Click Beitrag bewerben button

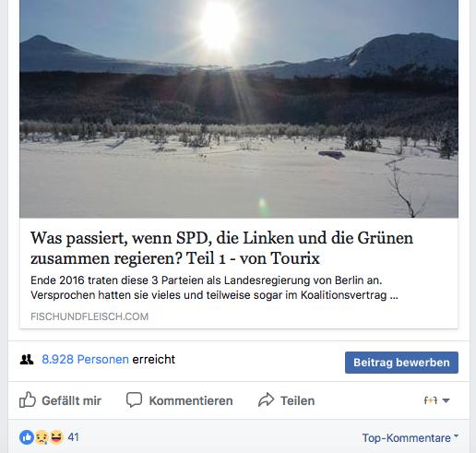point(401,363)
